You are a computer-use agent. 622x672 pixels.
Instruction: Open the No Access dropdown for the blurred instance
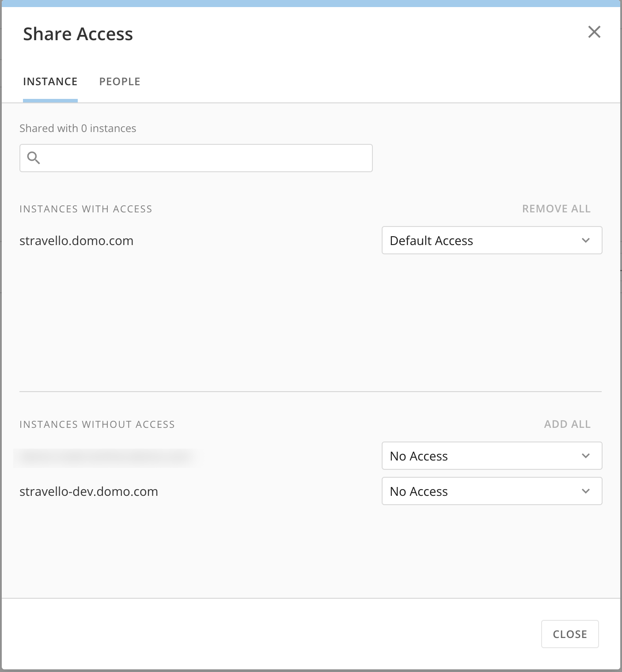(x=491, y=456)
